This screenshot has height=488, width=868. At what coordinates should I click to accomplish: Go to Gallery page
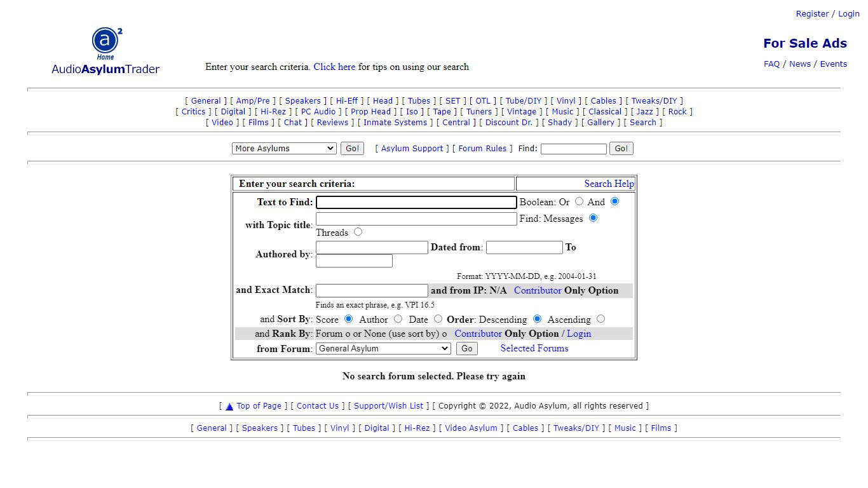pyautogui.click(x=601, y=122)
